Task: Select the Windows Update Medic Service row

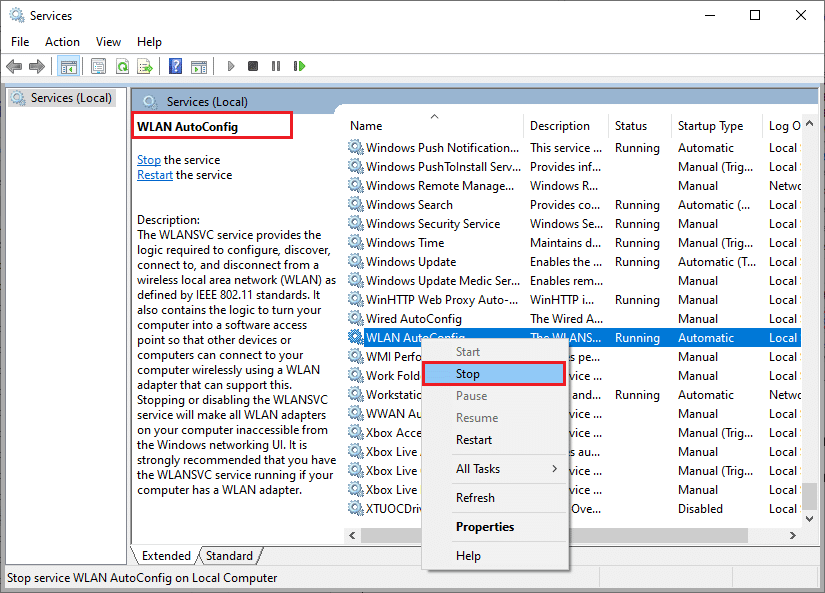Action: click(574, 280)
